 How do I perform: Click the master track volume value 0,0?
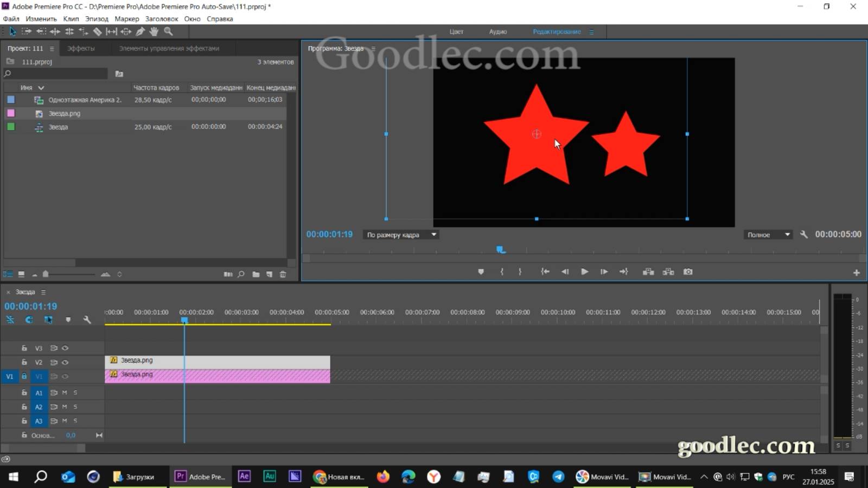[71, 435]
